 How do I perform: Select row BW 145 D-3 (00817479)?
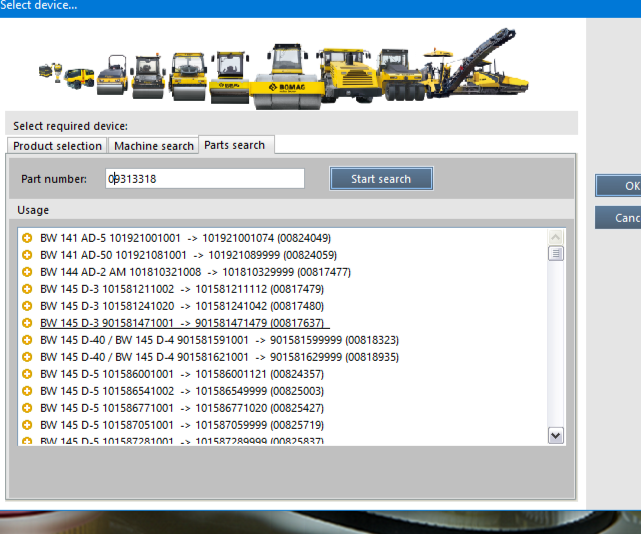coord(182,289)
